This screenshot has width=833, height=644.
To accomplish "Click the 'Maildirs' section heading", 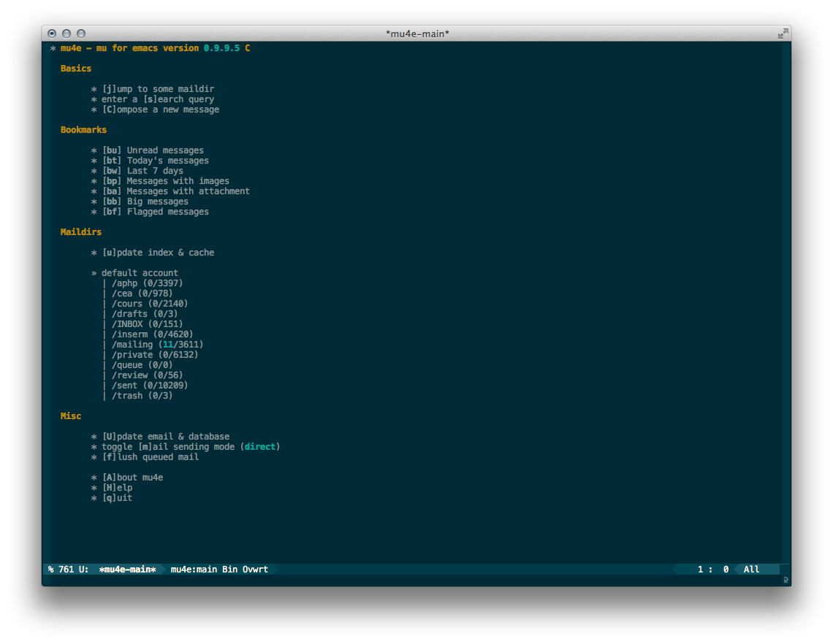I will click(x=81, y=232).
